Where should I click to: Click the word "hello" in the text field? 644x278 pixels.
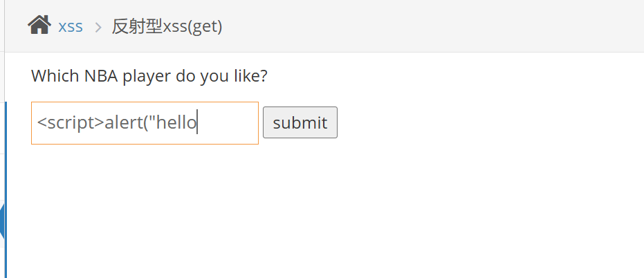(178, 123)
